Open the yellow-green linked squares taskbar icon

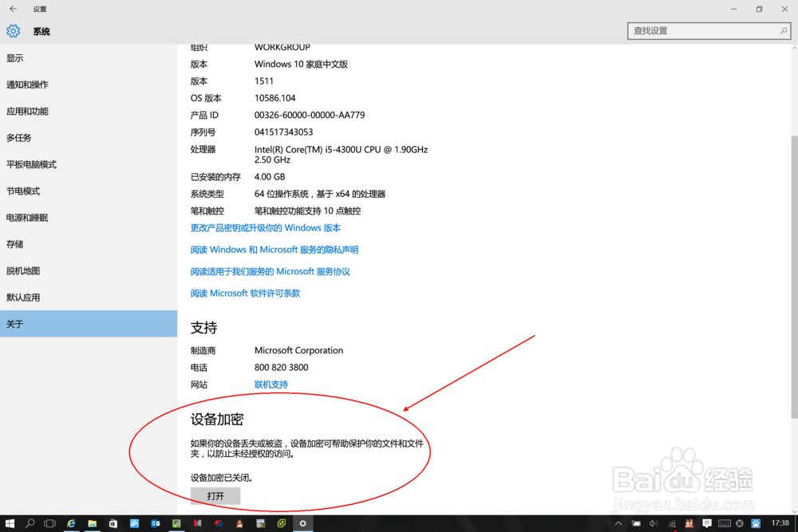point(282,523)
